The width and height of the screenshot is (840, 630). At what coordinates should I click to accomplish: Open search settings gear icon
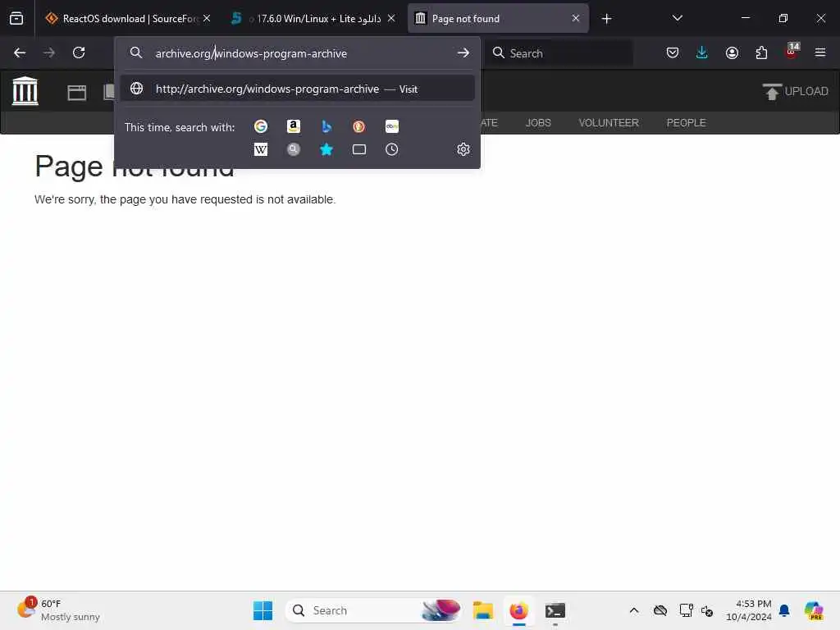click(x=463, y=149)
